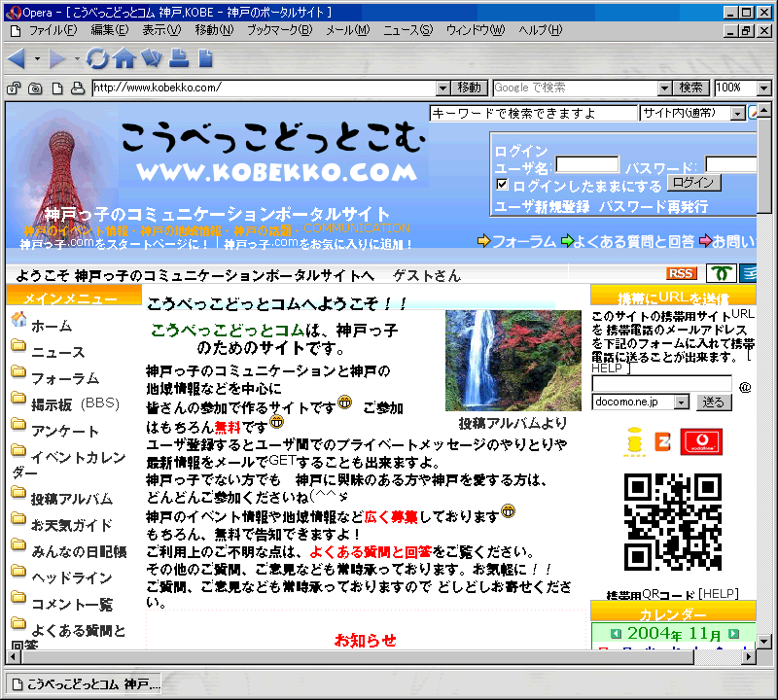The image size is (778, 700).
Task: Open コメント一覧 menu entry
Action: [72, 605]
